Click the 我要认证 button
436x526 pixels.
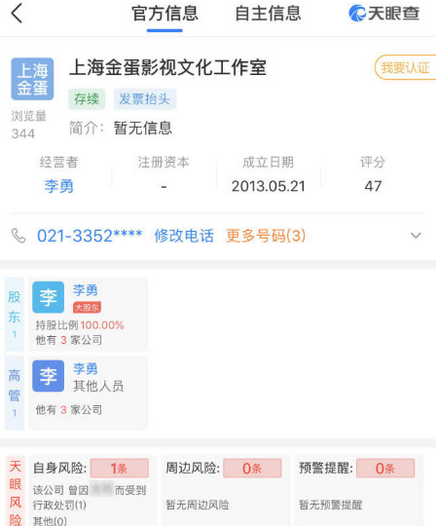[405, 67]
